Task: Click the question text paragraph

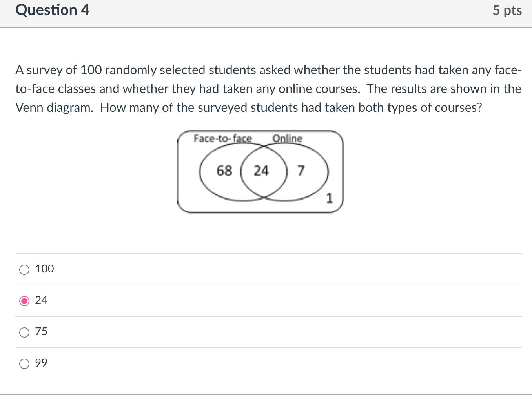Action: point(268,89)
